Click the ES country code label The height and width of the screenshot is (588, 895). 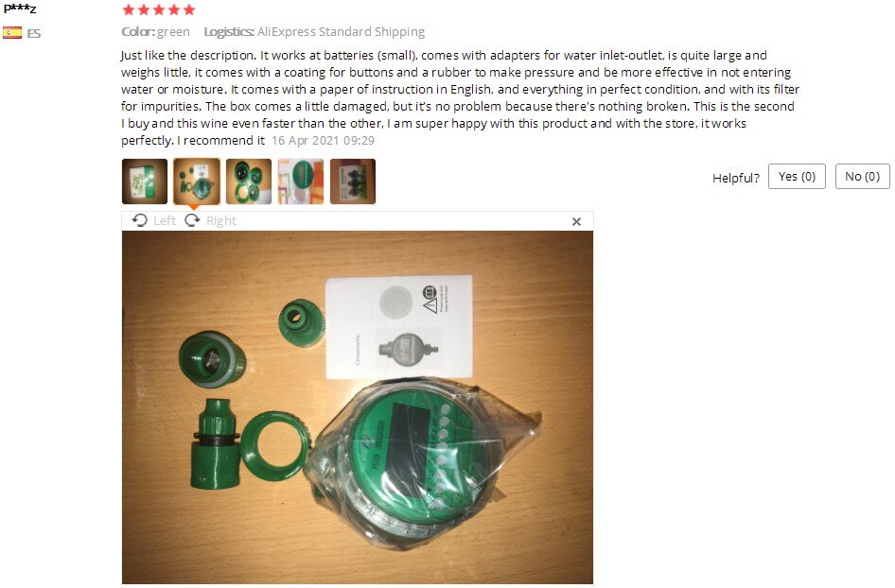[34, 33]
